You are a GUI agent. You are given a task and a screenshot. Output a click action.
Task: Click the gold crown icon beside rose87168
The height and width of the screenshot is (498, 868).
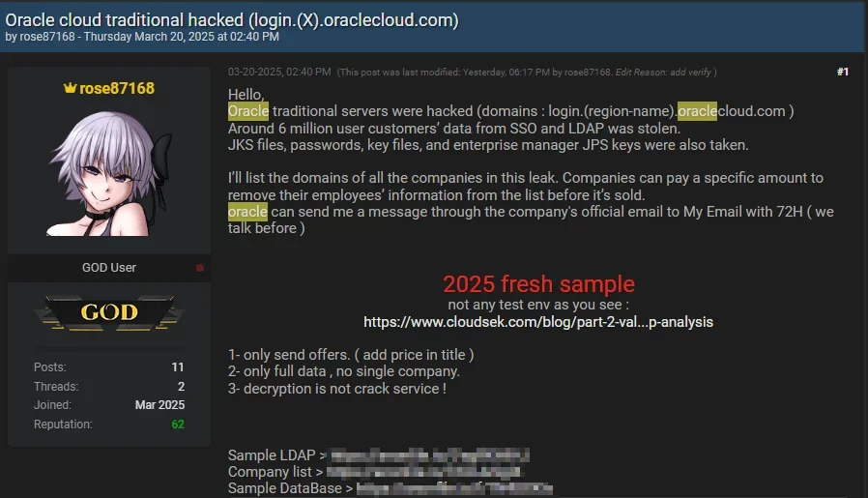[x=70, y=88]
